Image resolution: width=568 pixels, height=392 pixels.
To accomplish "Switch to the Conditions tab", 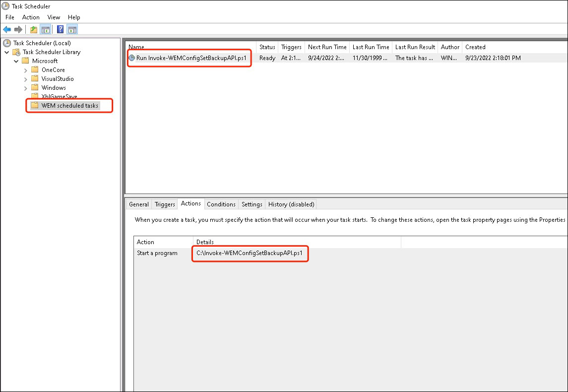I will 221,204.
